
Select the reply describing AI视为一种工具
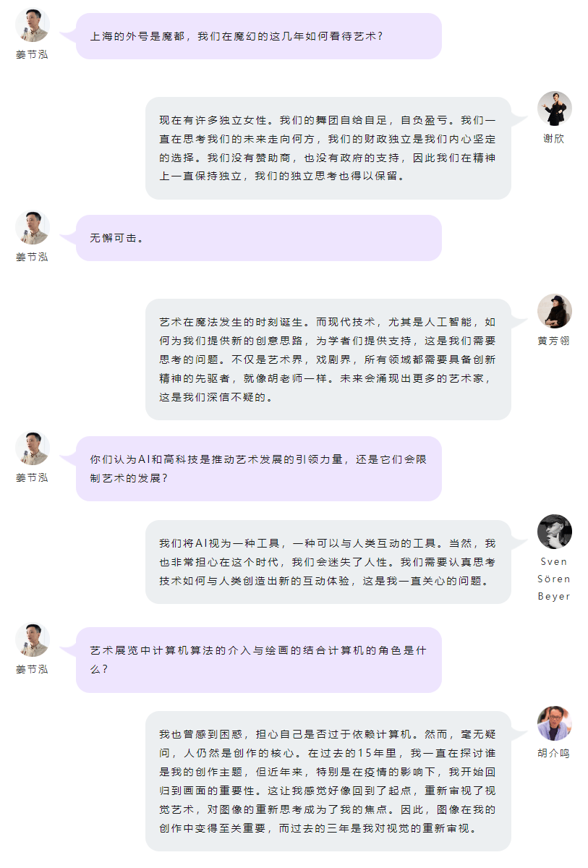point(328,562)
